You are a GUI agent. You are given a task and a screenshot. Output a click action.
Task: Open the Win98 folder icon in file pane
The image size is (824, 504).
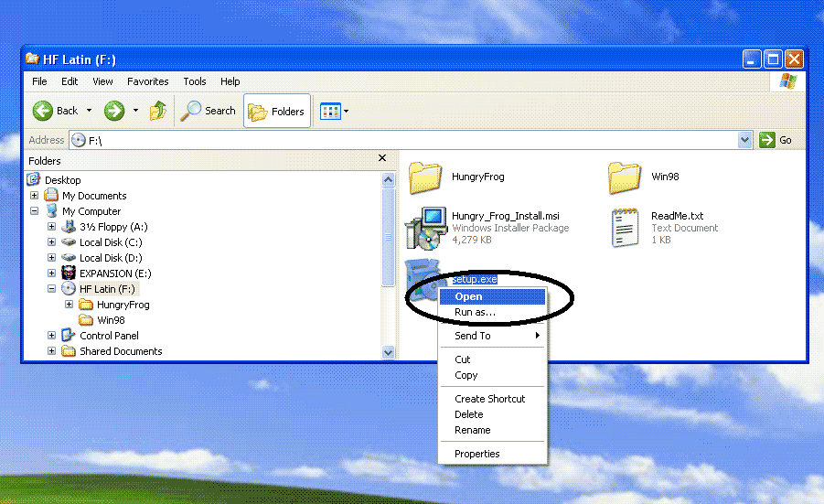click(x=626, y=177)
